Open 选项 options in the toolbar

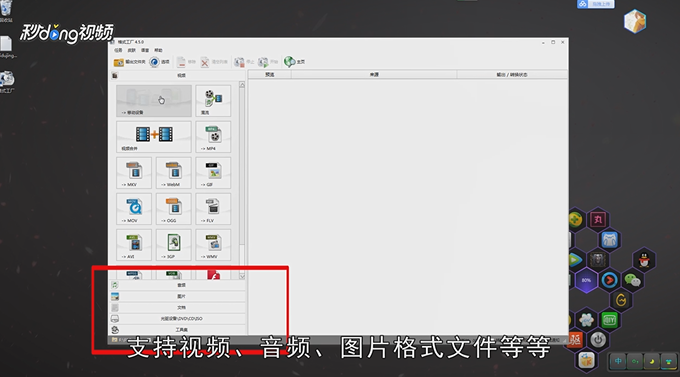(160, 62)
